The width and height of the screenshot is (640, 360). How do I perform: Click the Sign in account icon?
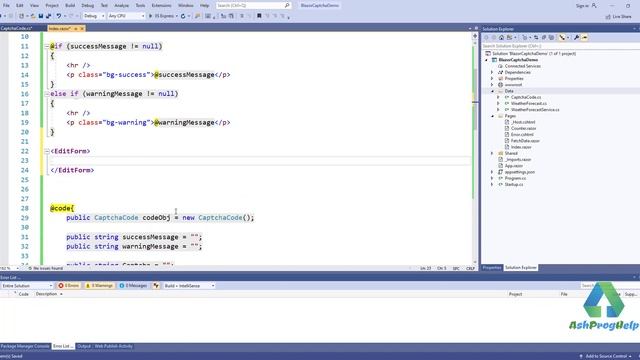coord(594,6)
